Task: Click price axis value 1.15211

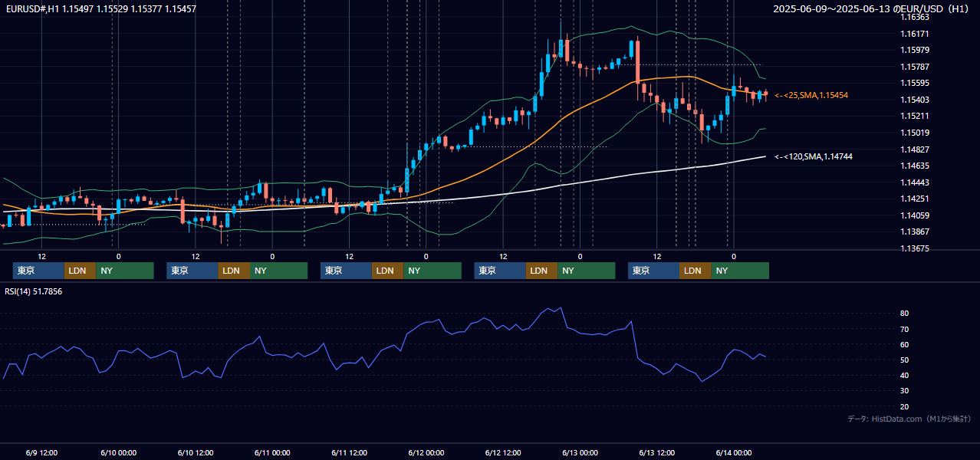Action: tap(915, 116)
